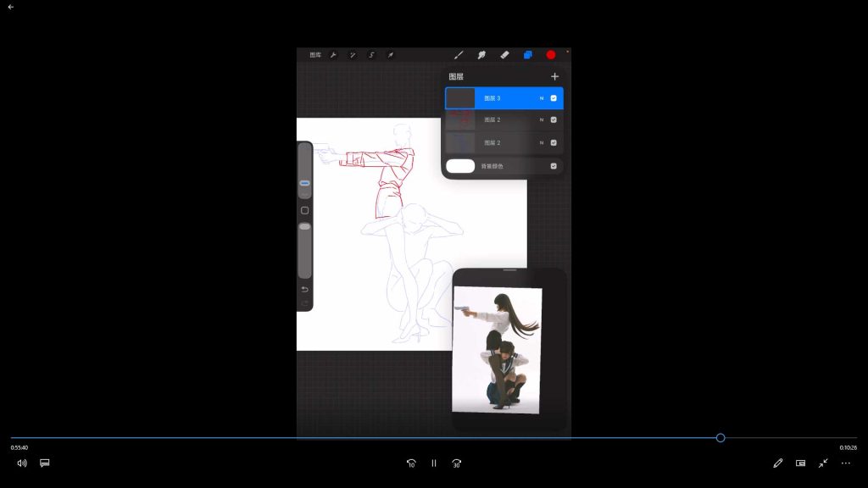Select the Smudge finger tool
The image size is (868, 488).
(481, 55)
